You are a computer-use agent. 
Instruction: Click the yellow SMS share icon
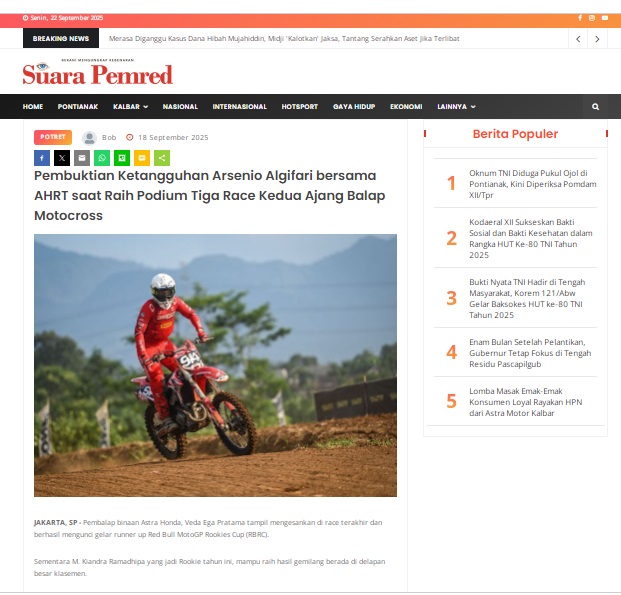pos(142,158)
